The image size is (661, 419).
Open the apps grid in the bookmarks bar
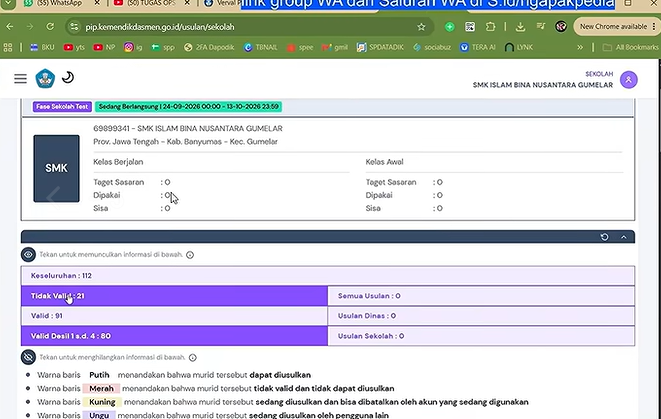[8, 47]
